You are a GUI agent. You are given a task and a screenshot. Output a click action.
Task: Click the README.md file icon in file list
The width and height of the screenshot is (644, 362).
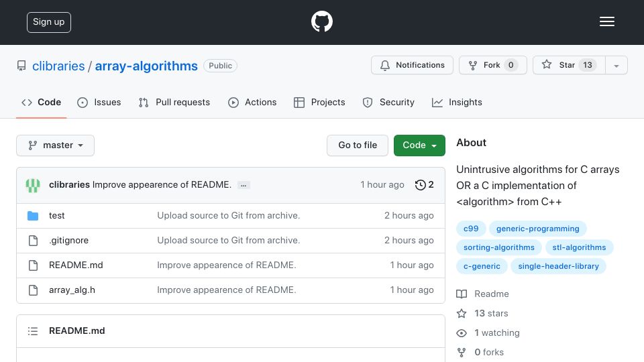(33, 265)
